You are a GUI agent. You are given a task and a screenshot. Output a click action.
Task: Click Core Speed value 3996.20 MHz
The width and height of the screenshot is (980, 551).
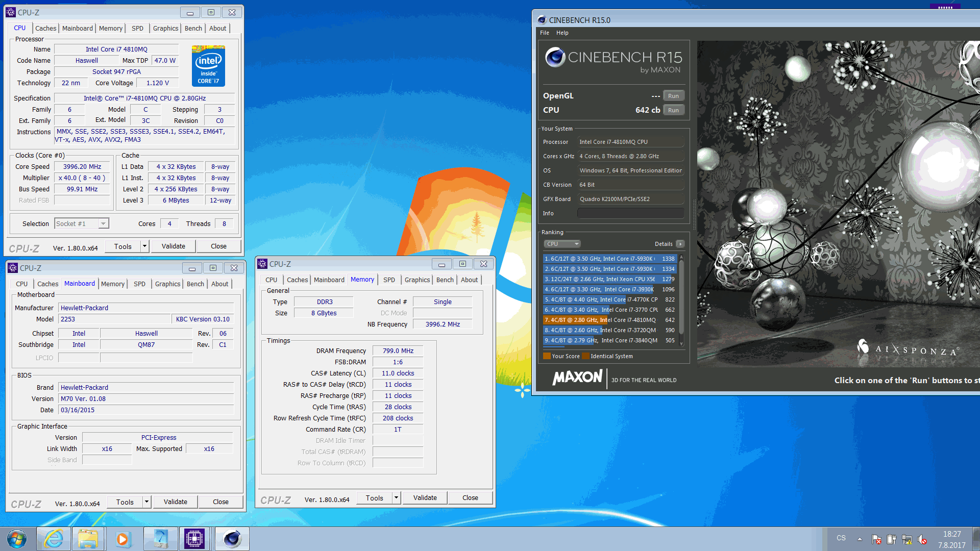82,167
